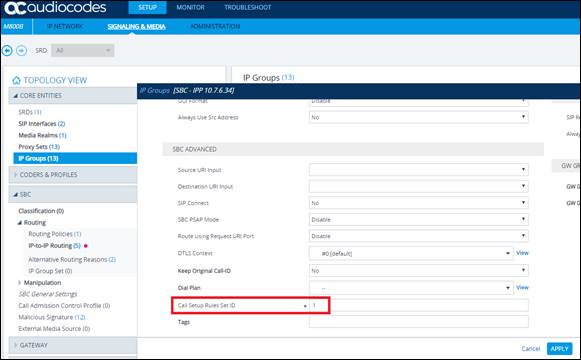Click the AudioCodes logo
581x360 pixels.
pos(55,8)
